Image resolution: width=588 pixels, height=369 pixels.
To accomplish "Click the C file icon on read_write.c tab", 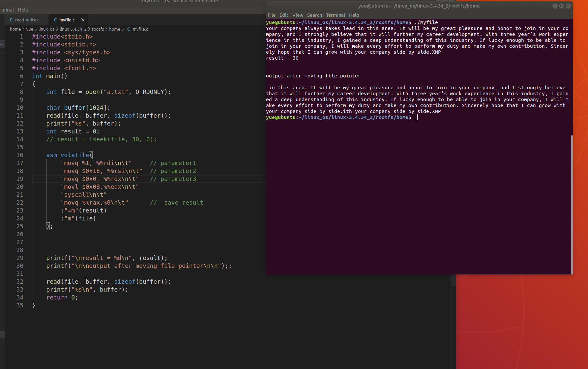I will [x=11, y=20].
